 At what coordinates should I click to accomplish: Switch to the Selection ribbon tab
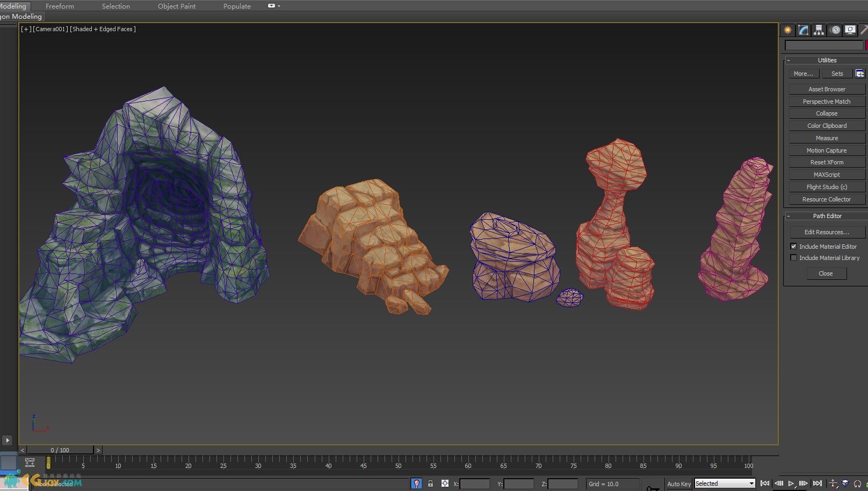[x=116, y=6]
